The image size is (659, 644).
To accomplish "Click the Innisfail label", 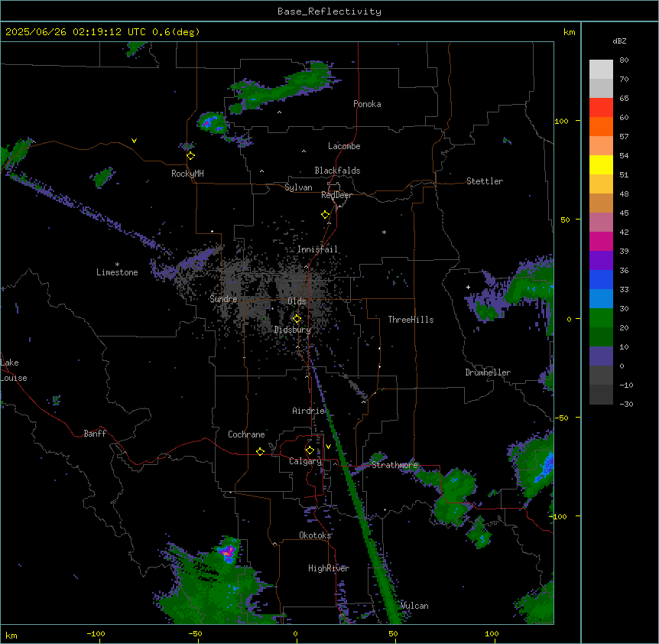I will click(x=317, y=249).
